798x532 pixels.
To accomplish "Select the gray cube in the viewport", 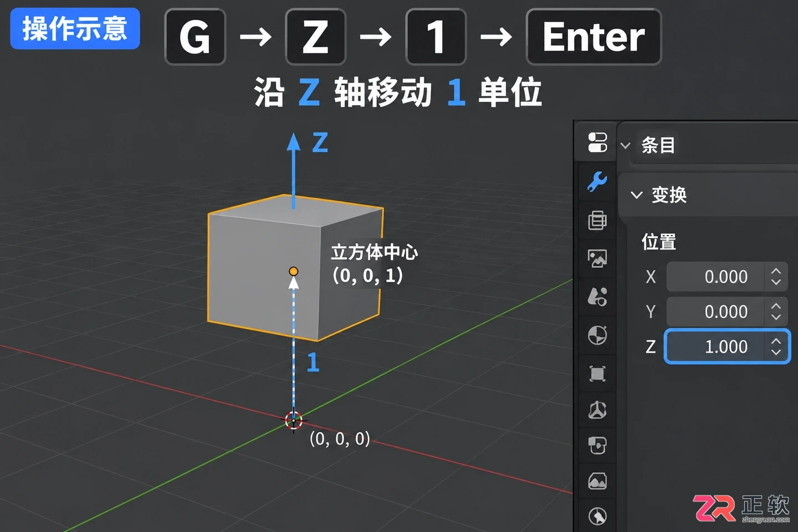I will (x=295, y=268).
